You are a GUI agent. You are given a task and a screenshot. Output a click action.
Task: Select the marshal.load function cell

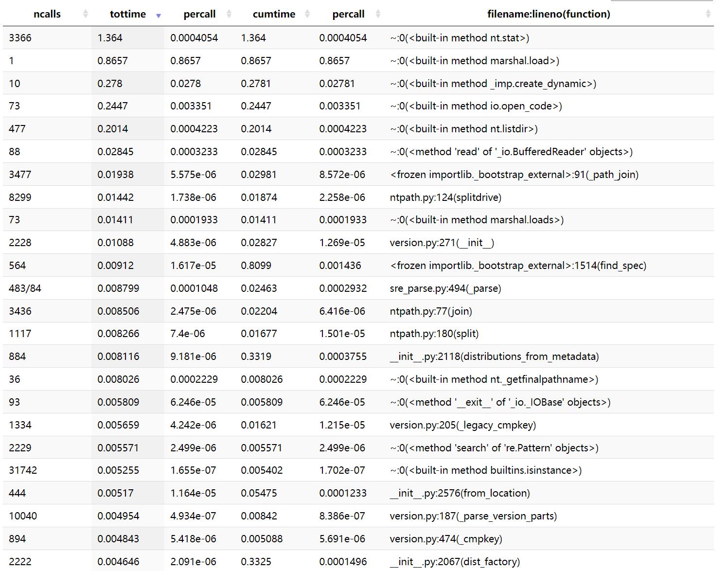(474, 61)
